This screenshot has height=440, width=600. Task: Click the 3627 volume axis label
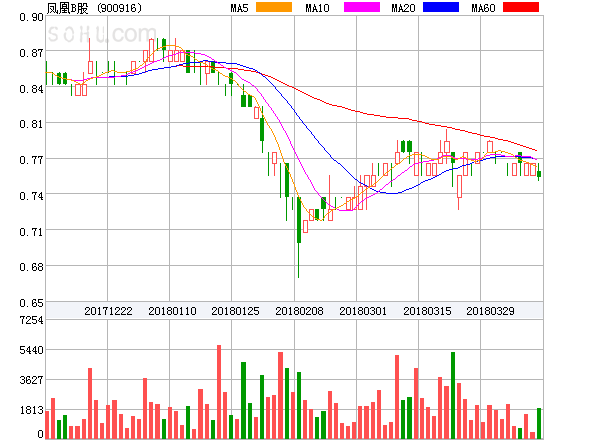click(x=31, y=380)
